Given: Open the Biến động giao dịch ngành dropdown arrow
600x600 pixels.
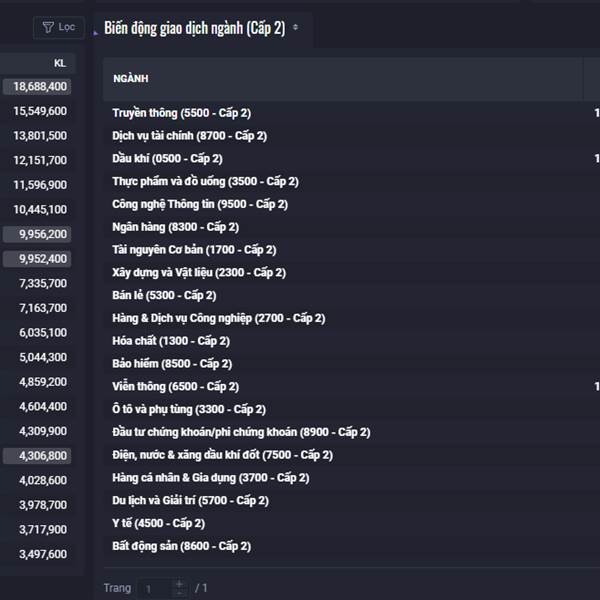Looking at the screenshot, I should (295, 27).
